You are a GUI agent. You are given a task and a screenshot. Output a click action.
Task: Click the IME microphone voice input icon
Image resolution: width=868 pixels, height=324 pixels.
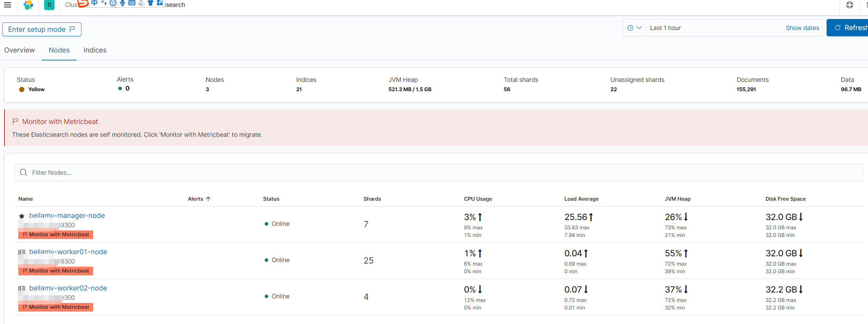[x=122, y=3]
